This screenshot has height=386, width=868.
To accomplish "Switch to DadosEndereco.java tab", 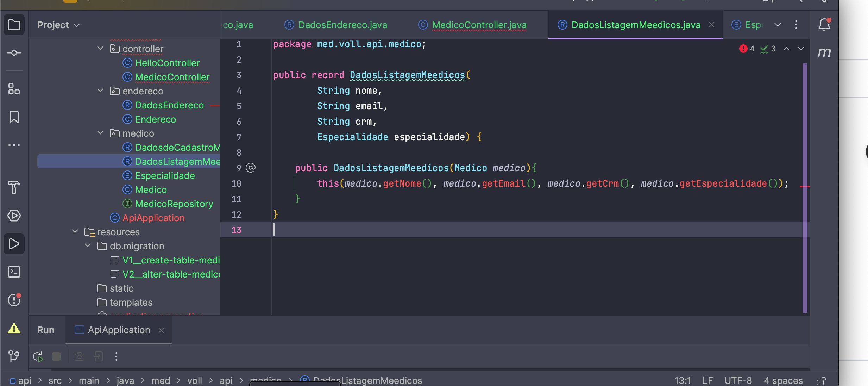I will (x=335, y=25).
